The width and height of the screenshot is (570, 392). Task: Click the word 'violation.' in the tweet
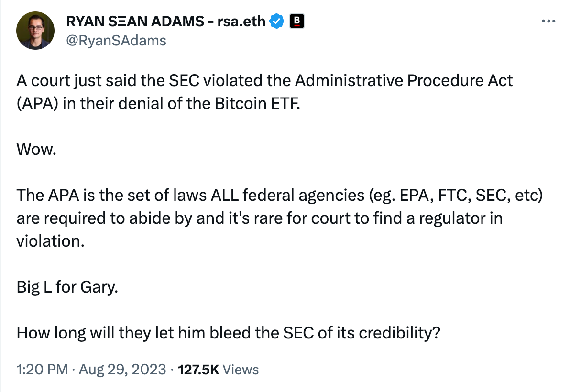click(50, 241)
